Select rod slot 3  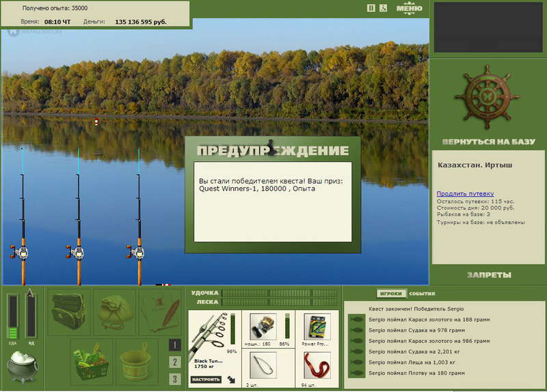pos(175,379)
